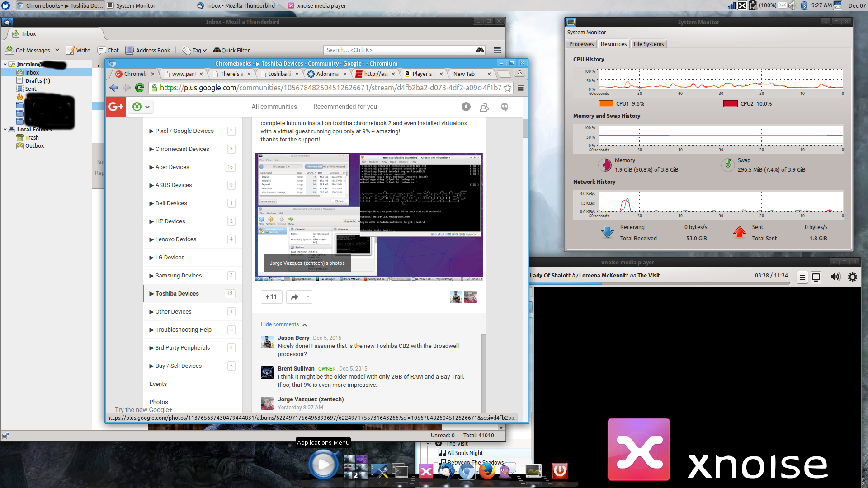The height and width of the screenshot is (488, 868).
Task: Open All communities link
Action: 274,107
